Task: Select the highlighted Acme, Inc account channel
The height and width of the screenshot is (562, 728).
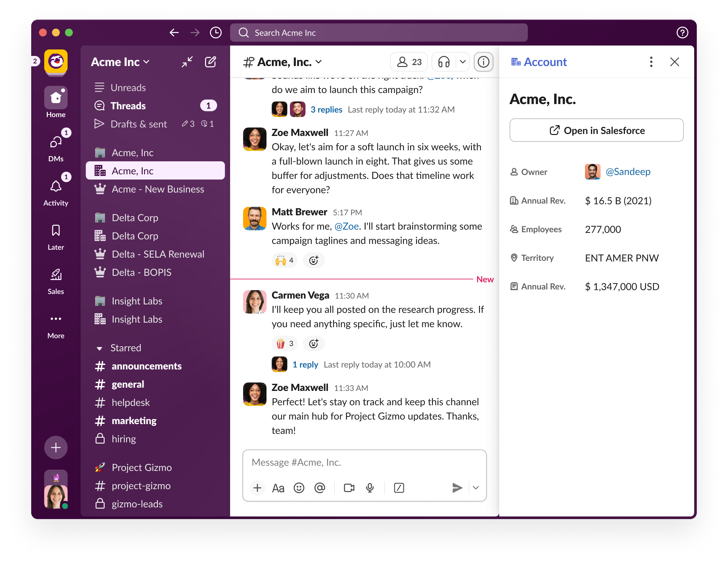Action: point(155,171)
